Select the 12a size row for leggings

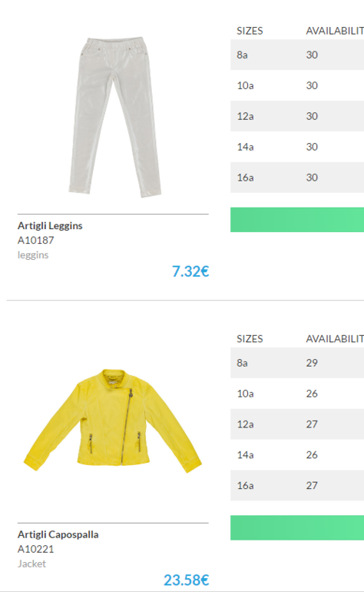pos(297,116)
